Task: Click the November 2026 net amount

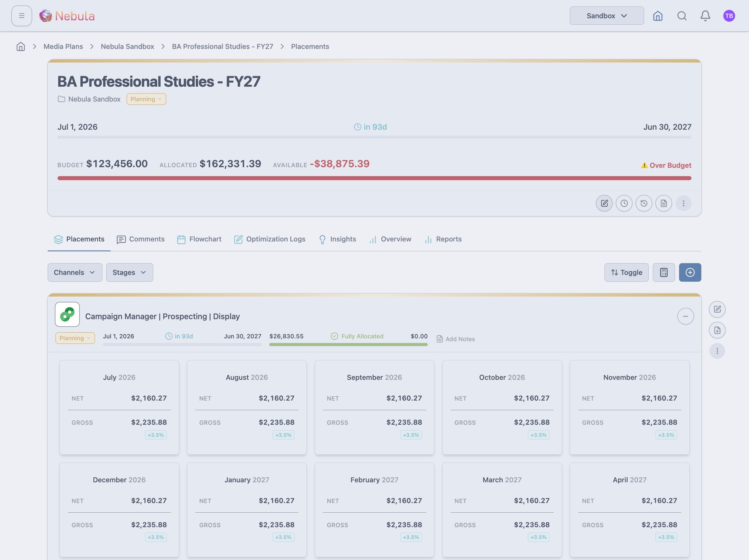Action: [x=659, y=398]
